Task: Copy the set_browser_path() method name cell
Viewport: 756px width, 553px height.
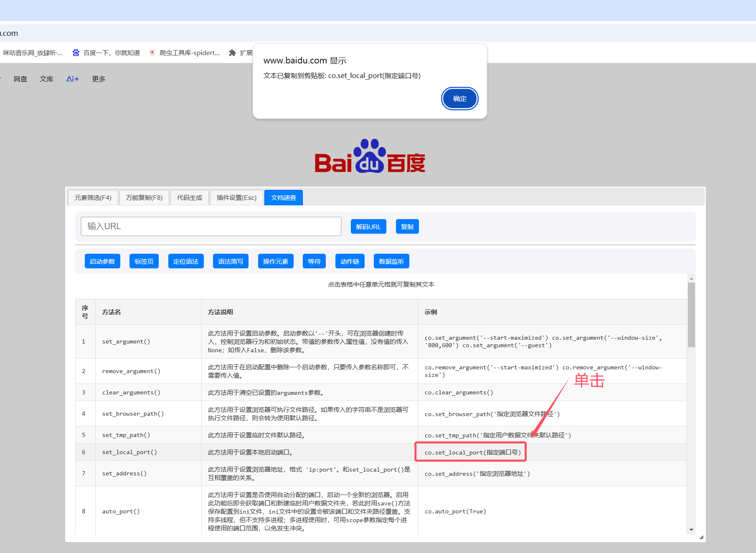Action: [x=148, y=414]
